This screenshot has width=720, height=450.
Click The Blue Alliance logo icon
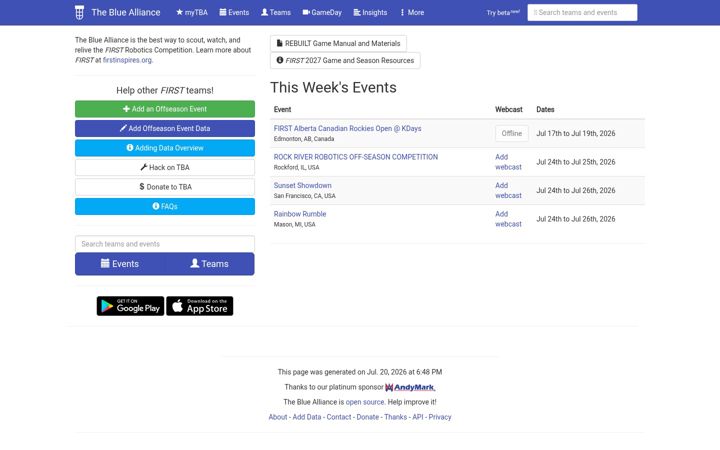pos(79,12)
